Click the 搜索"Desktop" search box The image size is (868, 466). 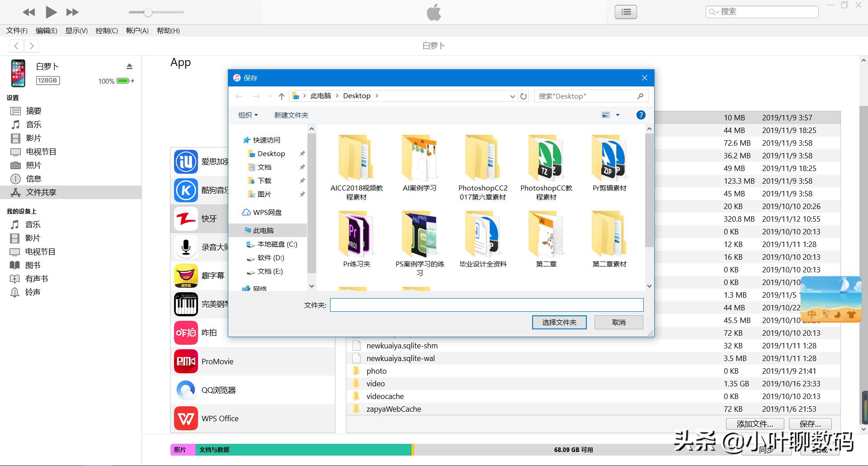(591, 96)
